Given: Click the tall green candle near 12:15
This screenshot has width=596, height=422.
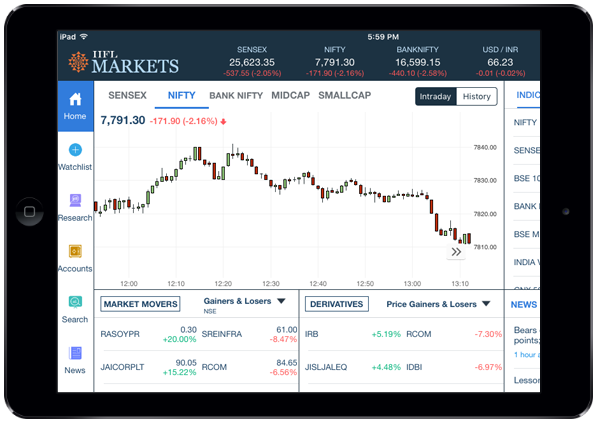Looking at the screenshot, I should click(195, 154).
